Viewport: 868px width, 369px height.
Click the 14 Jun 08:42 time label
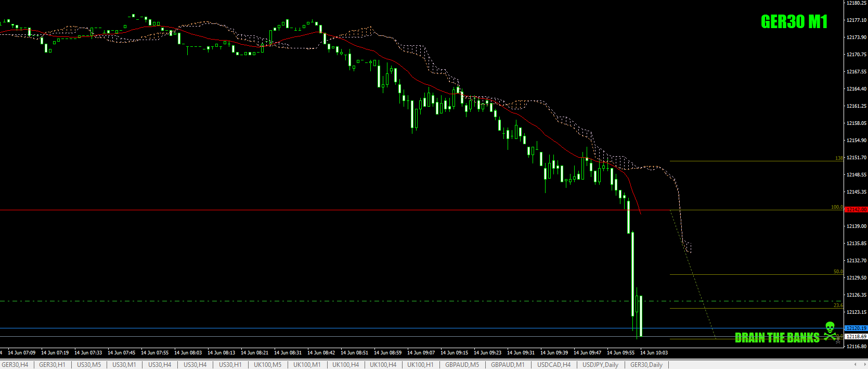(x=321, y=353)
